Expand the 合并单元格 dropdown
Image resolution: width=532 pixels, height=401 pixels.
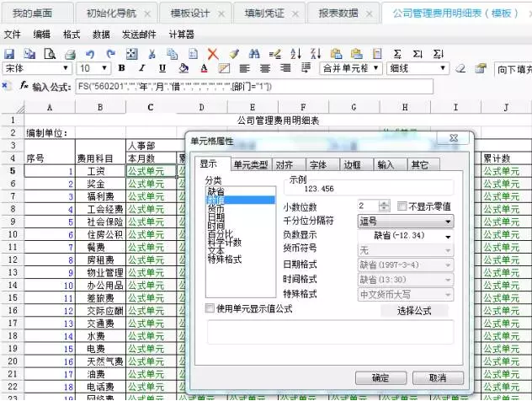point(376,68)
